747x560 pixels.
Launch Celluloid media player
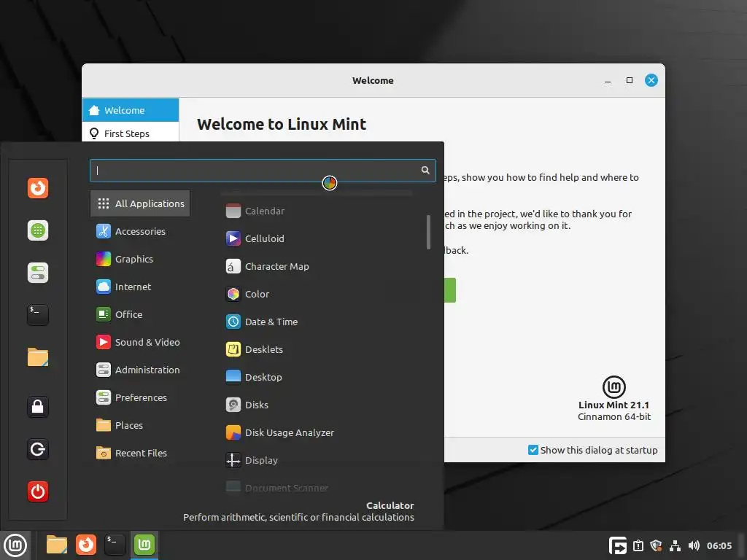point(317,238)
